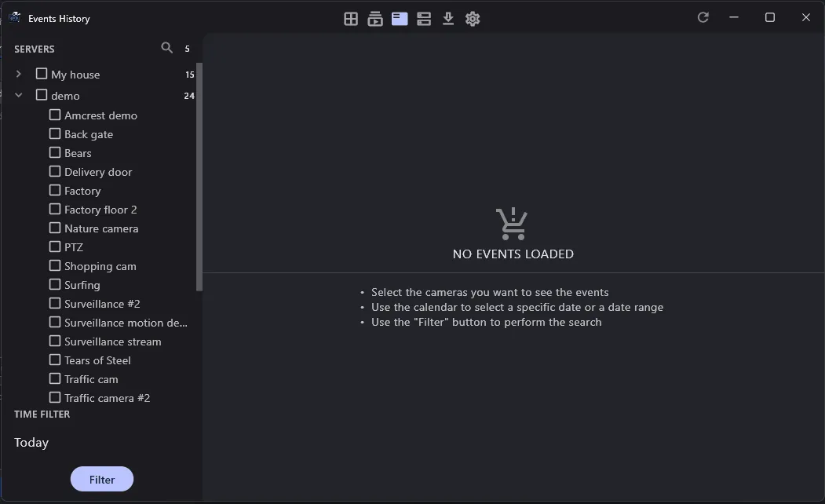Click the 'Delivery door' label text
The width and height of the screenshot is (825, 504).
point(98,172)
